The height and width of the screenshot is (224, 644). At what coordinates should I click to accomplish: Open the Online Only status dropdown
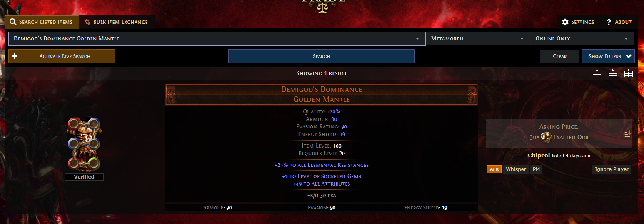pyautogui.click(x=582, y=39)
